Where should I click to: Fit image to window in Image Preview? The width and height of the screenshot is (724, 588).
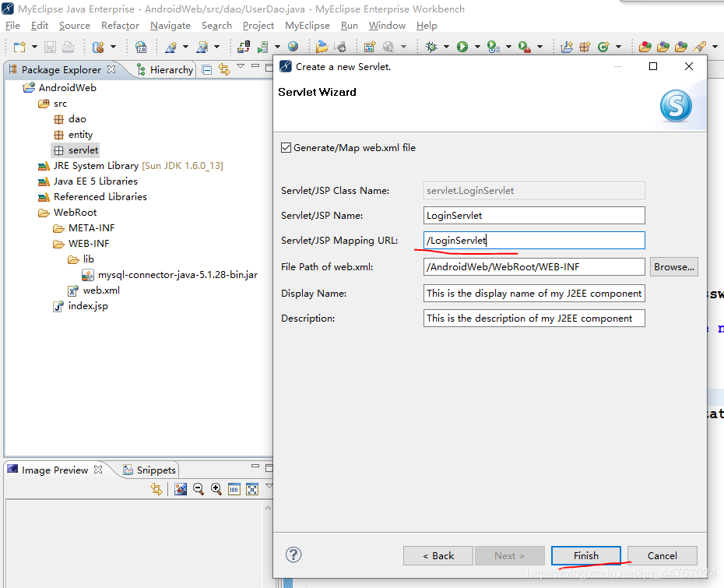[x=252, y=488]
